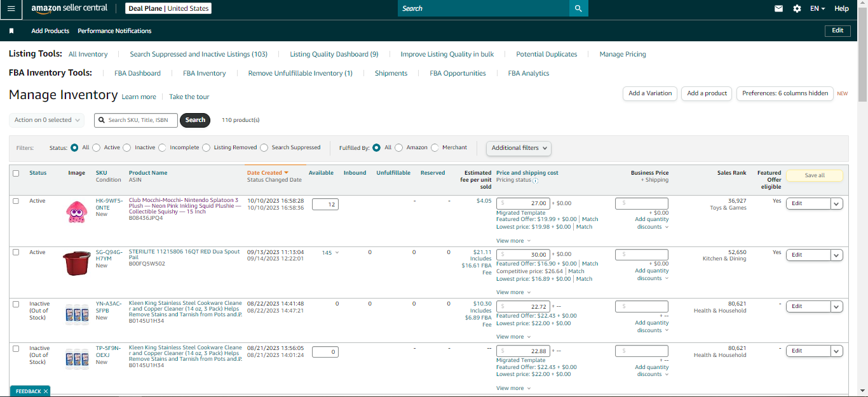This screenshot has width=868, height=397.
Task: Select the Active status radio button
Action: [x=97, y=147]
